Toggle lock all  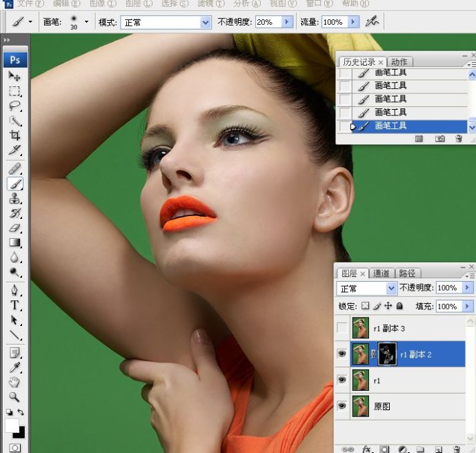(x=399, y=306)
